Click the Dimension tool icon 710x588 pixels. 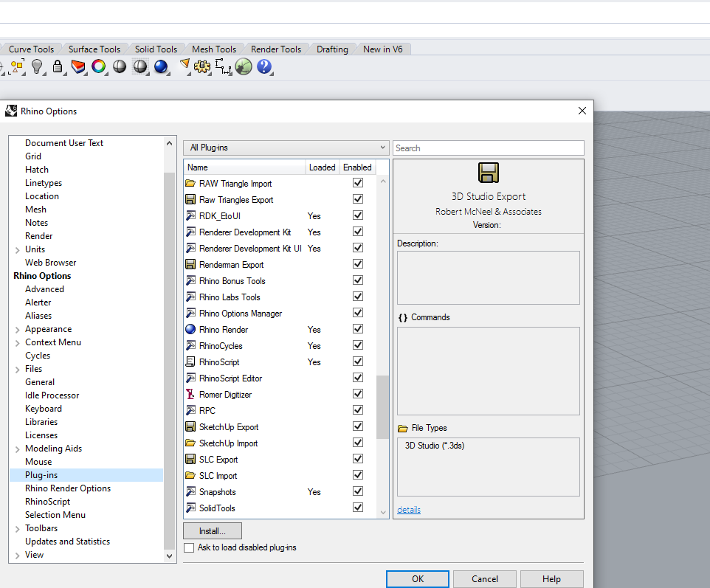pos(223,67)
